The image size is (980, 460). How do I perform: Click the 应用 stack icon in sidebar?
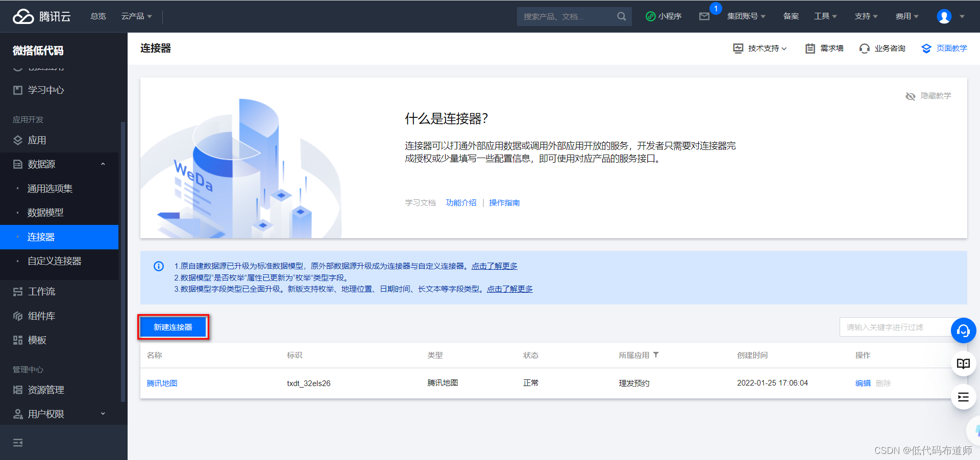pyautogui.click(x=18, y=140)
